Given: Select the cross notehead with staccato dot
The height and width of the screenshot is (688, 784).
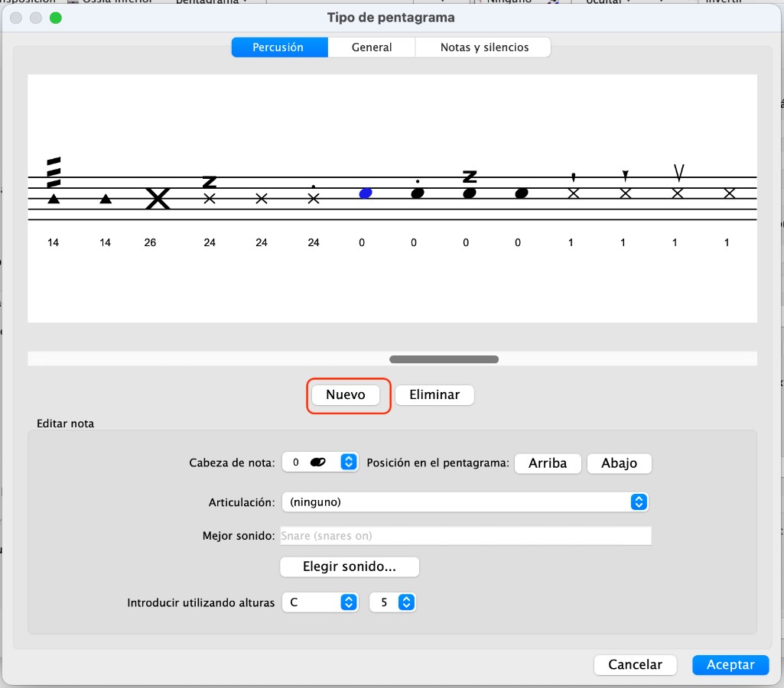Looking at the screenshot, I should coord(314,199).
